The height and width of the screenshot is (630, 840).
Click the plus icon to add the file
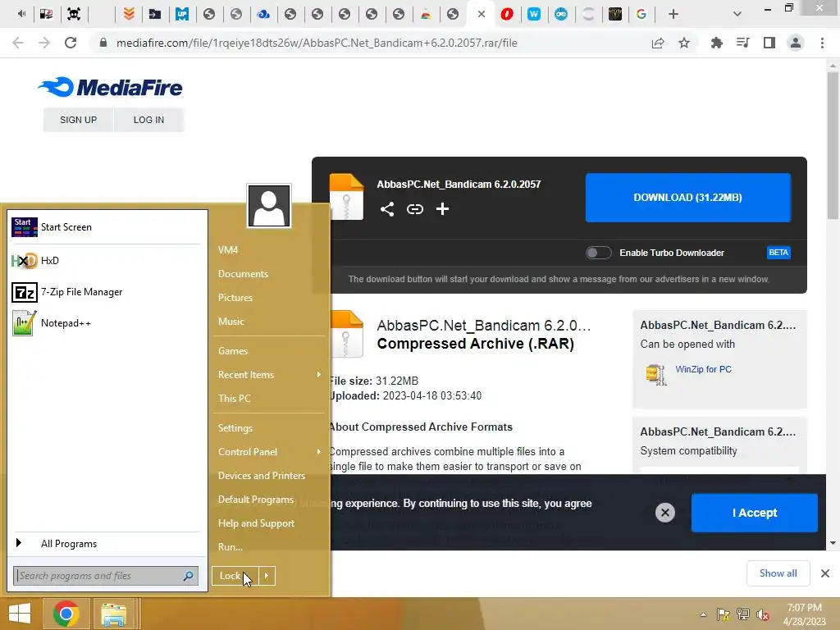[x=442, y=209]
